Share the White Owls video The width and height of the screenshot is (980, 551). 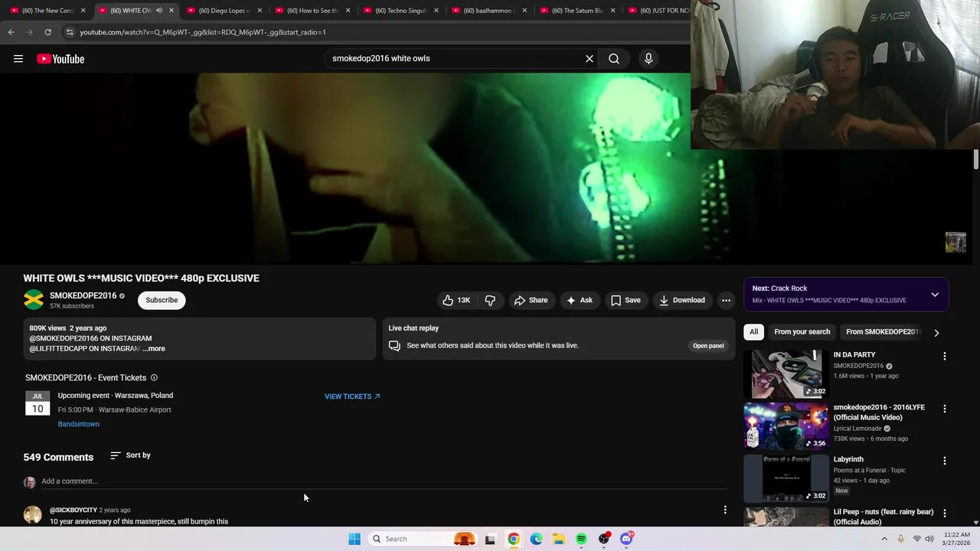(x=531, y=300)
